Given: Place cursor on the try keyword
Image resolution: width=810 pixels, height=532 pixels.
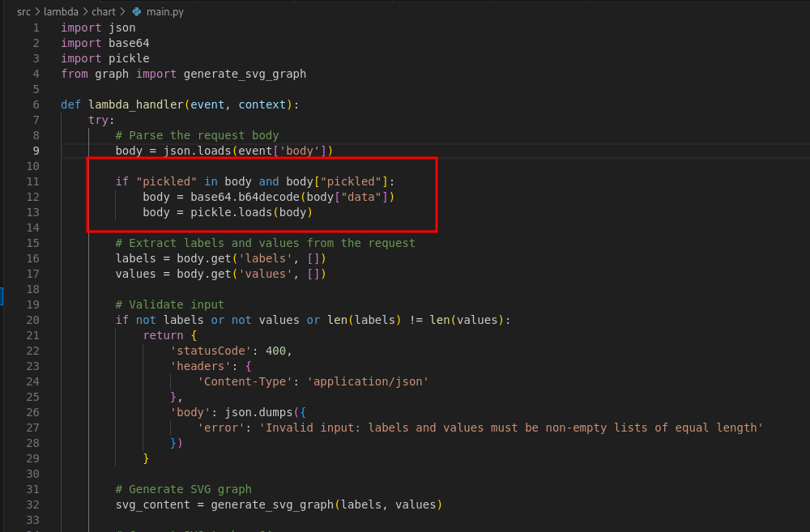Looking at the screenshot, I should tap(98, 120).
